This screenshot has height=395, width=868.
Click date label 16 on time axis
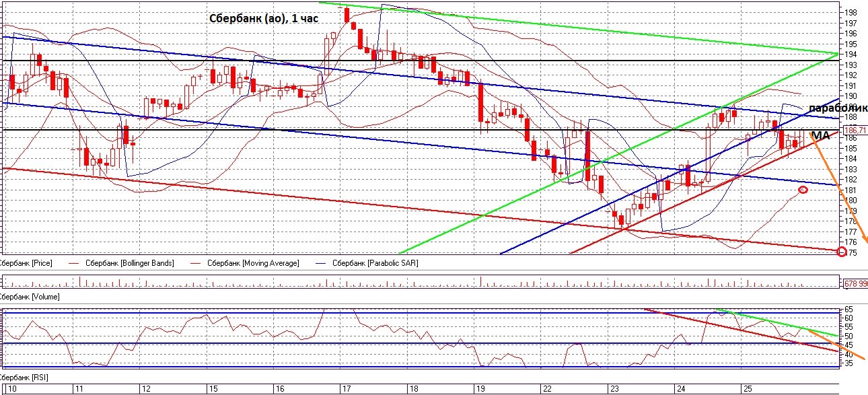click(279, 389)
